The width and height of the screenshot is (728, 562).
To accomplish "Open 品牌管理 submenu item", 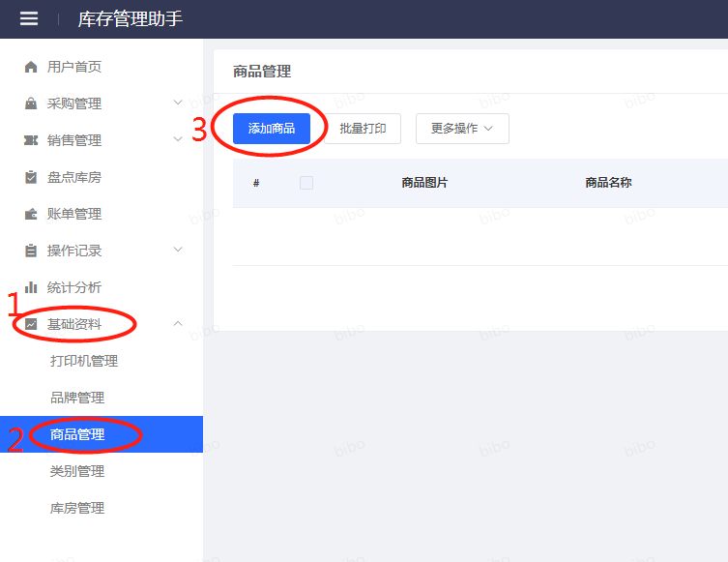I will [77, 398].
